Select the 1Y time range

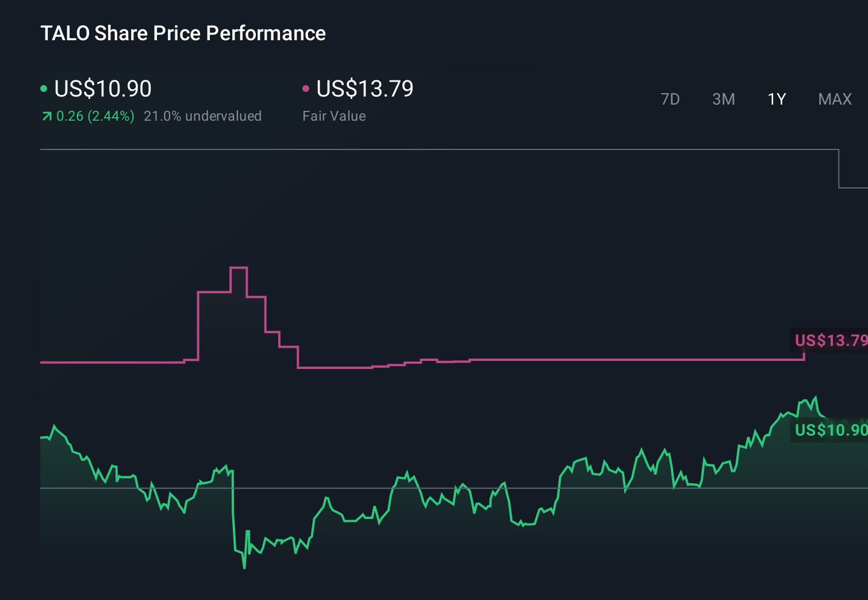click(777, 99)
